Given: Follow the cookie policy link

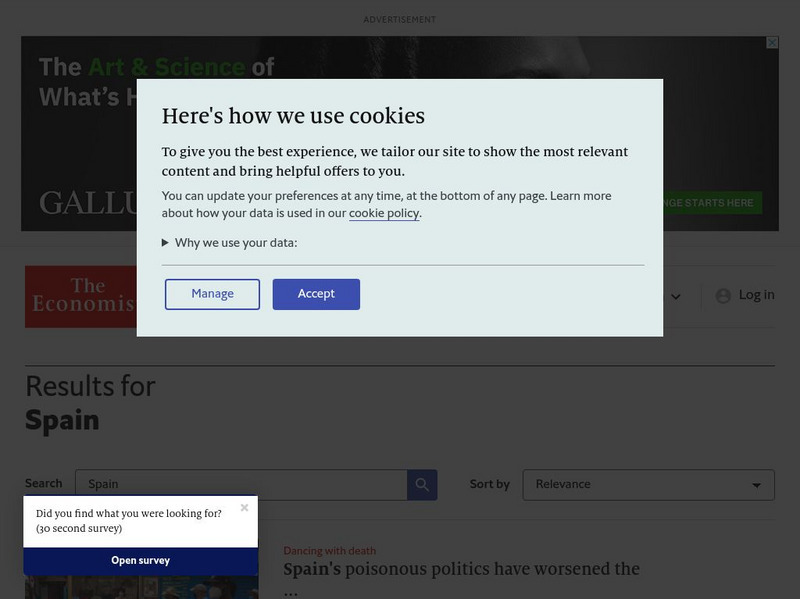Looking at the screenshot, I should (x=384, y=214).
